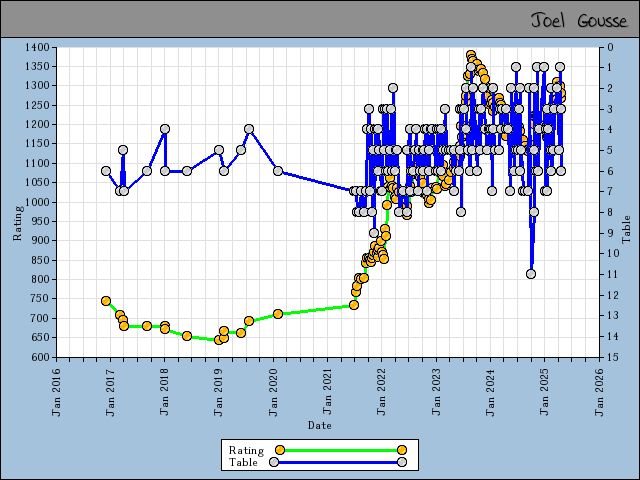The image size is (640, 480).
Task: Click the right orange marker in the Rating legend
Action: click(402, 450)
